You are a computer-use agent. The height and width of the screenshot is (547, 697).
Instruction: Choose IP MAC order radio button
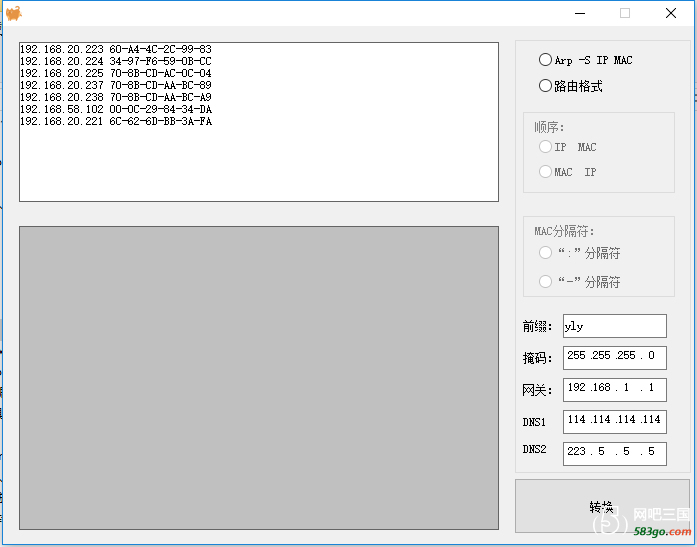(x=546, y=147)
